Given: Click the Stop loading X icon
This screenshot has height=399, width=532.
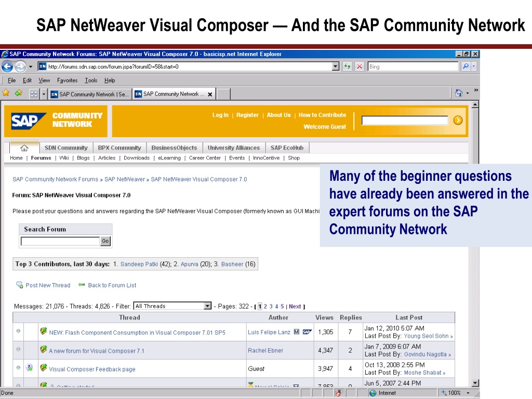Looking at the screenshot, I should coord(360,66).
